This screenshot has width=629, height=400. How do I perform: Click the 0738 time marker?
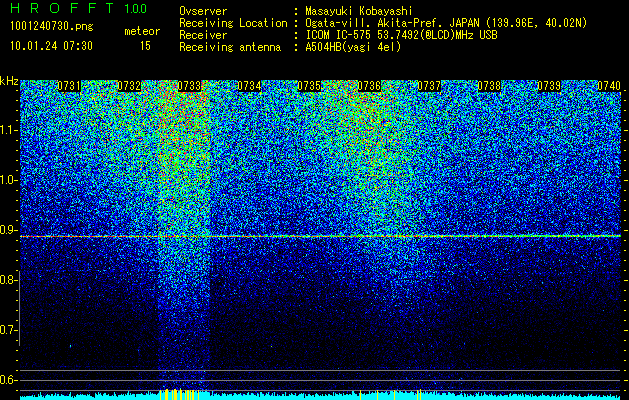pos(489,86)
